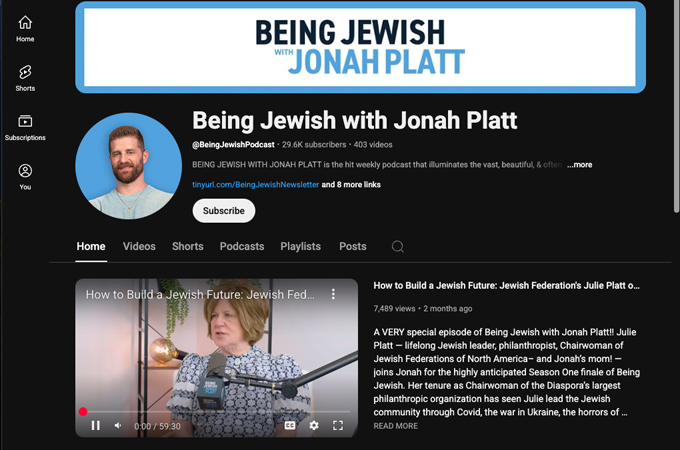
Task: Switch to the Videos tab
Action: coord(139,247)
